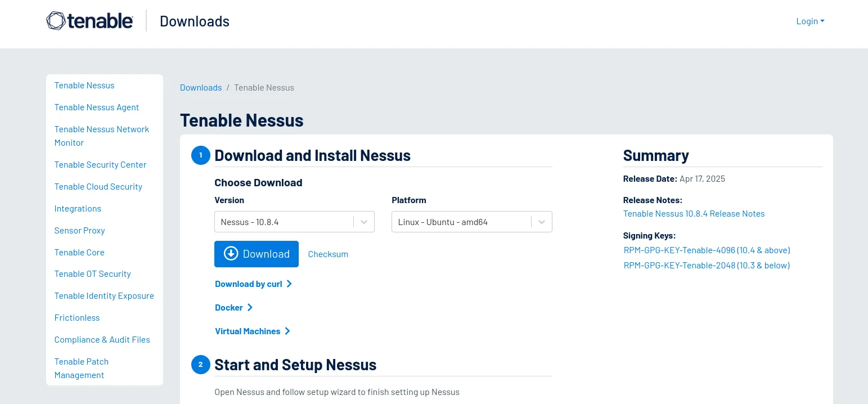
Task: Open Tenable Nessus Agent in sidebar
Action: [97, 107]
